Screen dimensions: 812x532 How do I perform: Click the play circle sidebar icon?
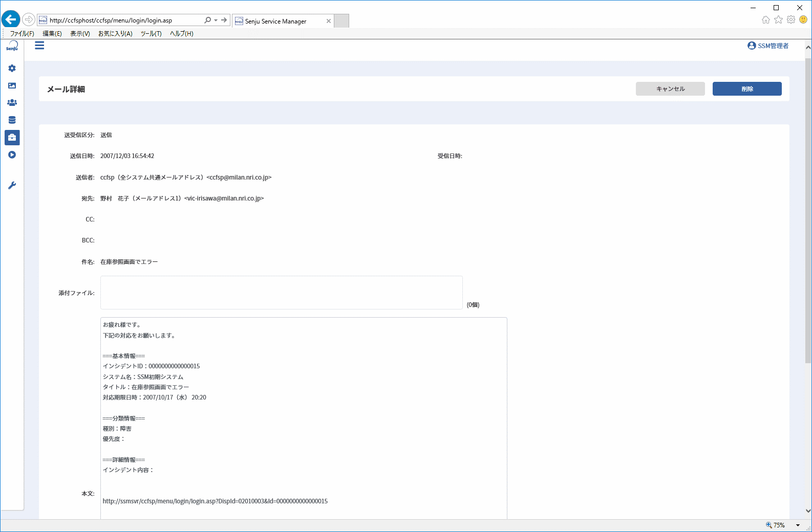tap(12, 154)
